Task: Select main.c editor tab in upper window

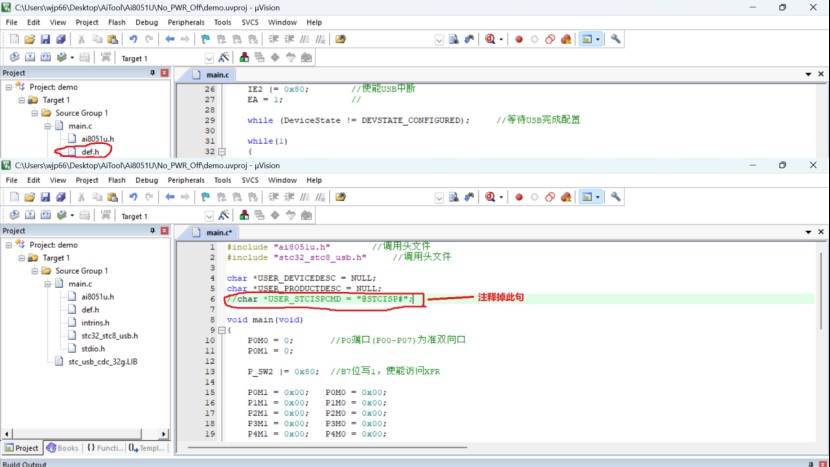Action: (x=211, y=75)
